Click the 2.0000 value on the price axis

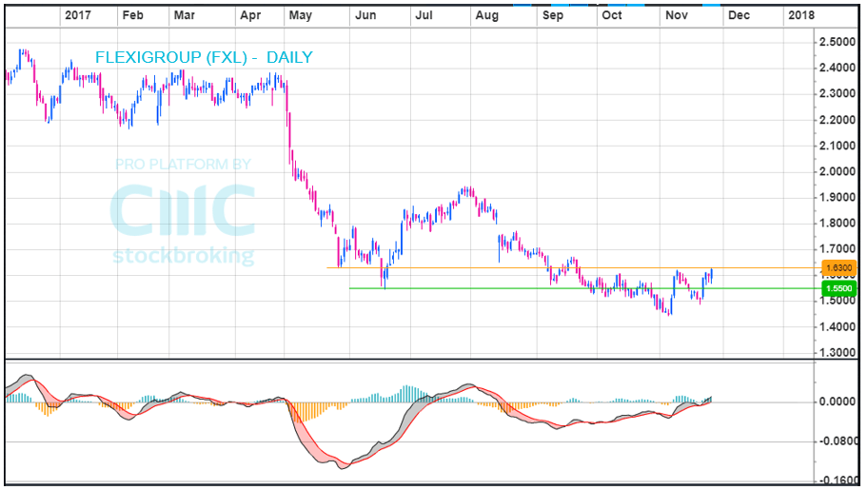point(838,171)
